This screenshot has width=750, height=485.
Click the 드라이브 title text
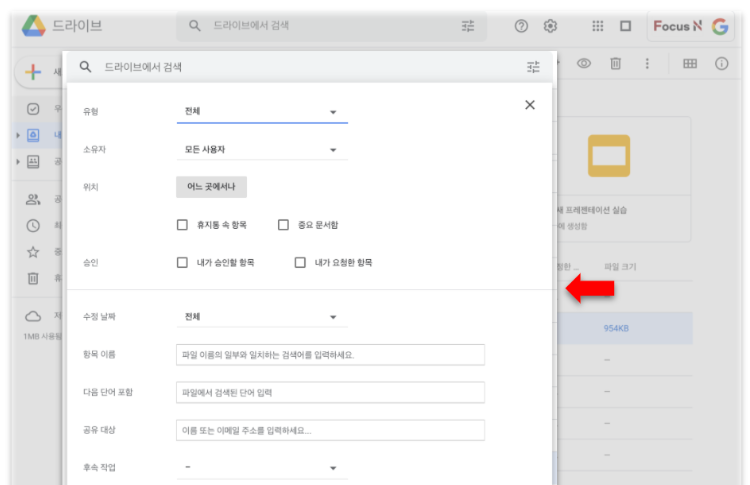tap(77, 25)
